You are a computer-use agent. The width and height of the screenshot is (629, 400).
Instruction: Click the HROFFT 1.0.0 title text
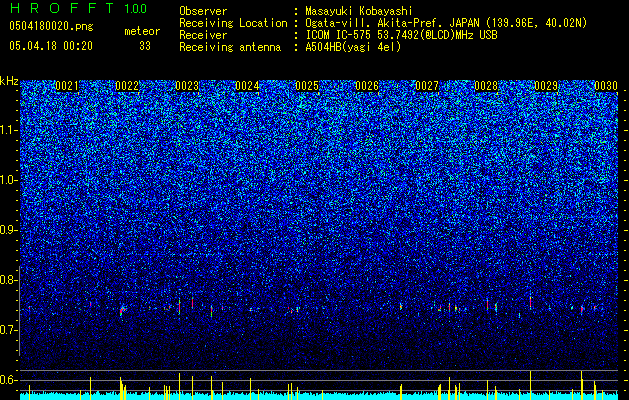pos(78,8)
